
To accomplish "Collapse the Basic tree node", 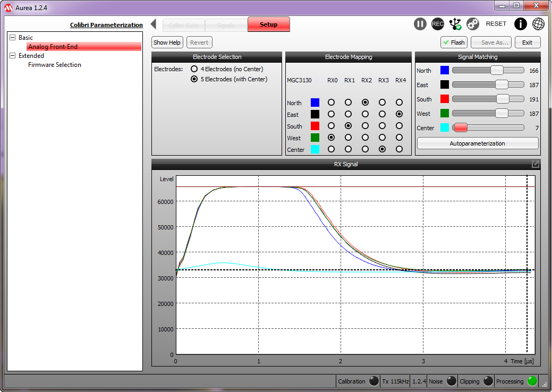I will click(x=13, y=38).
